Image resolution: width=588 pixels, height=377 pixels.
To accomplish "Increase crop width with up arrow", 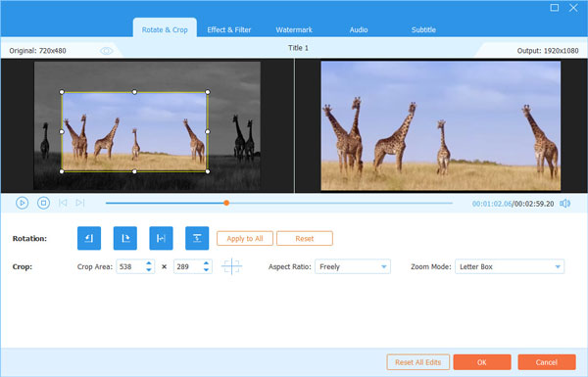I will (x=149, y=263).
